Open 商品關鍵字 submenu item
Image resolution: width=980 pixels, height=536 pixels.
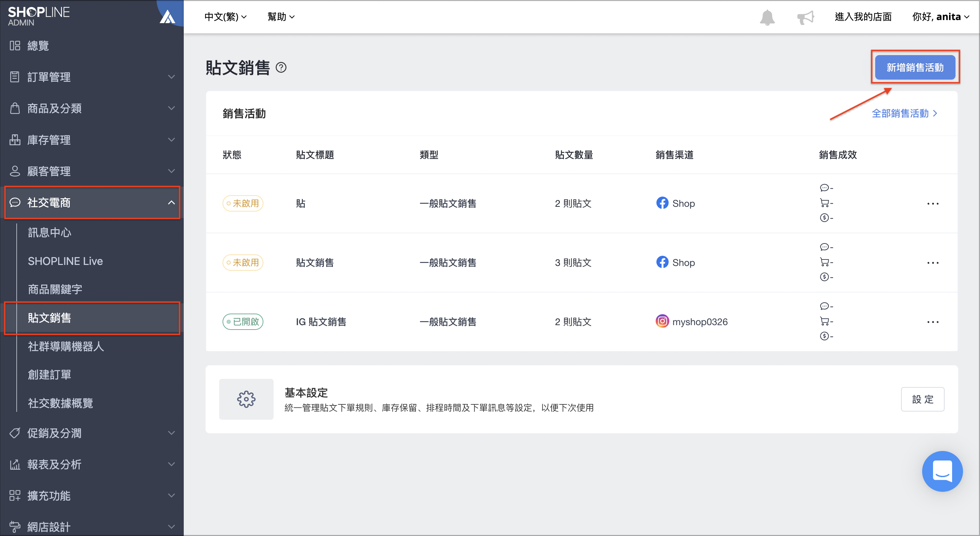tap(55, 289)
